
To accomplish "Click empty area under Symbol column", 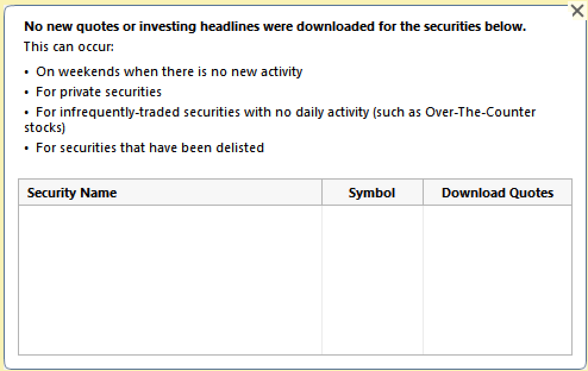I will click(373, 279).
